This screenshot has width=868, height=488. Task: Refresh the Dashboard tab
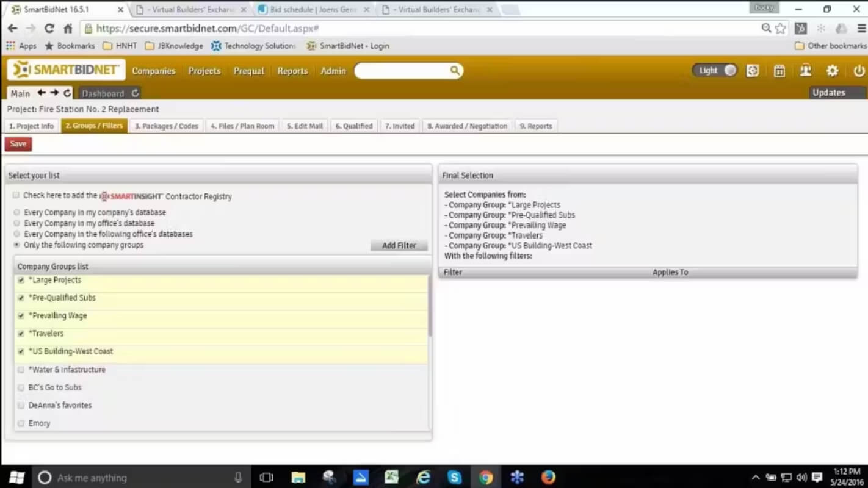[x=135, y=93]
